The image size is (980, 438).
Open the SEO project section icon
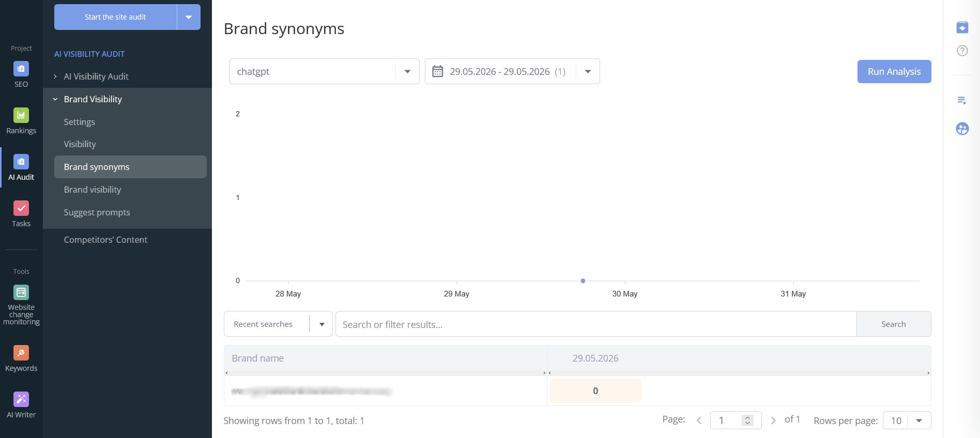pyautogui.click(x=21, y=69)
